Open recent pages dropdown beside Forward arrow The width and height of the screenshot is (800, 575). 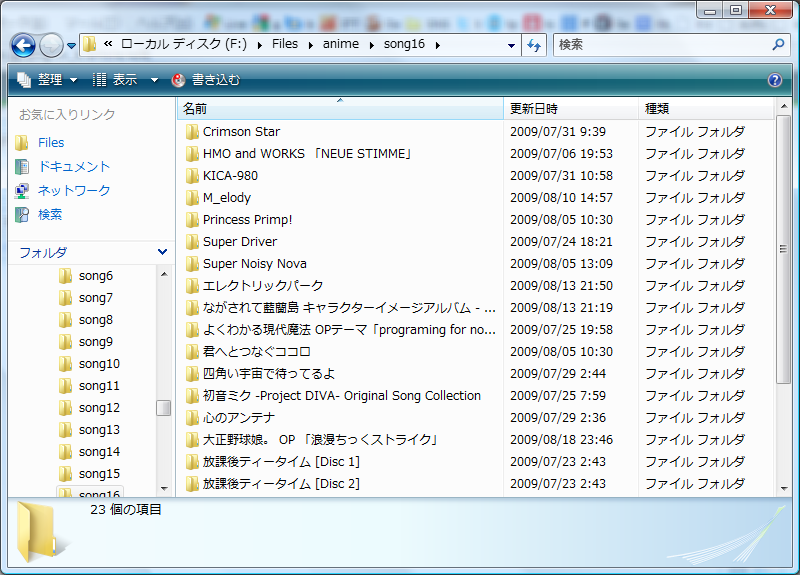point(71,45)
